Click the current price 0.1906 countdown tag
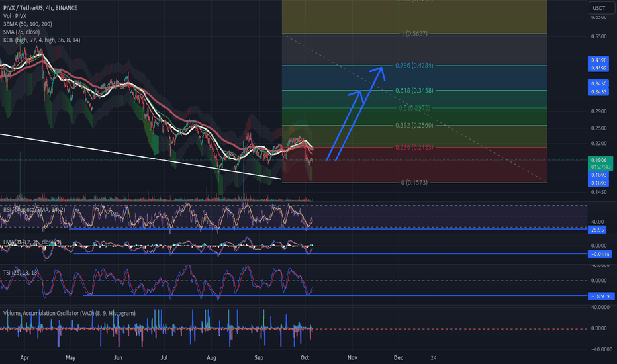Screen dimensions: 617x364 click(x=600, y=163)
